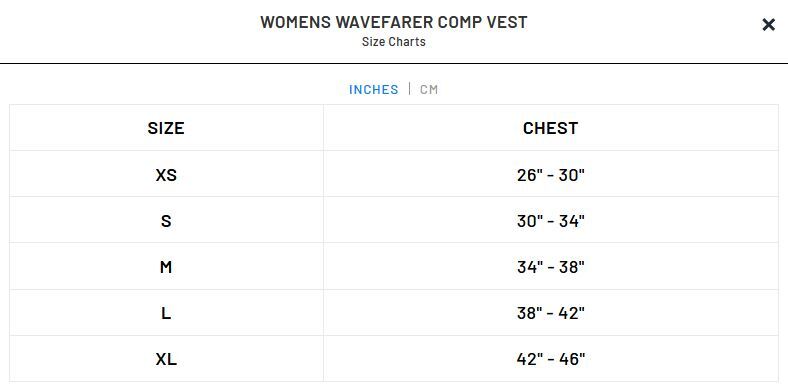Click the divider between INCHES and CM
Screen dimensions: 788x387
pos(410,89)
